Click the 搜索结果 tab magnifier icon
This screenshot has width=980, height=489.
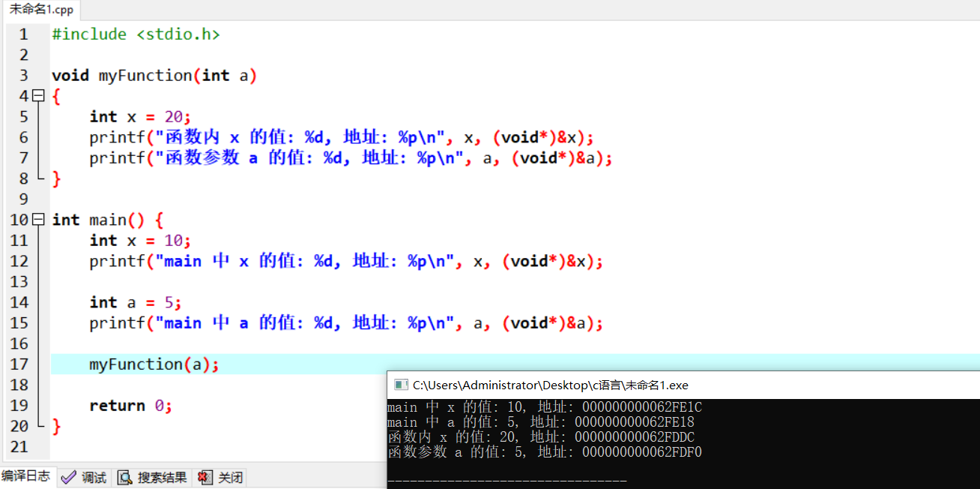(x=125, y=478)
